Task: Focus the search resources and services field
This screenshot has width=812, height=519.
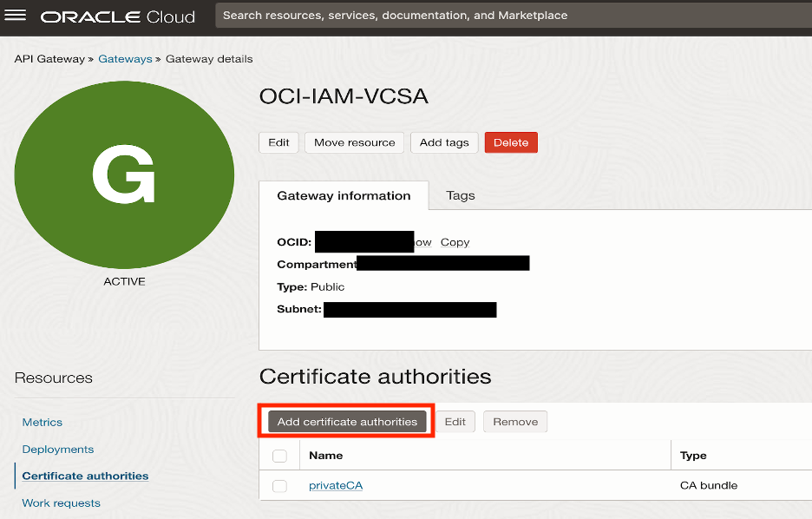Action: 513,16
